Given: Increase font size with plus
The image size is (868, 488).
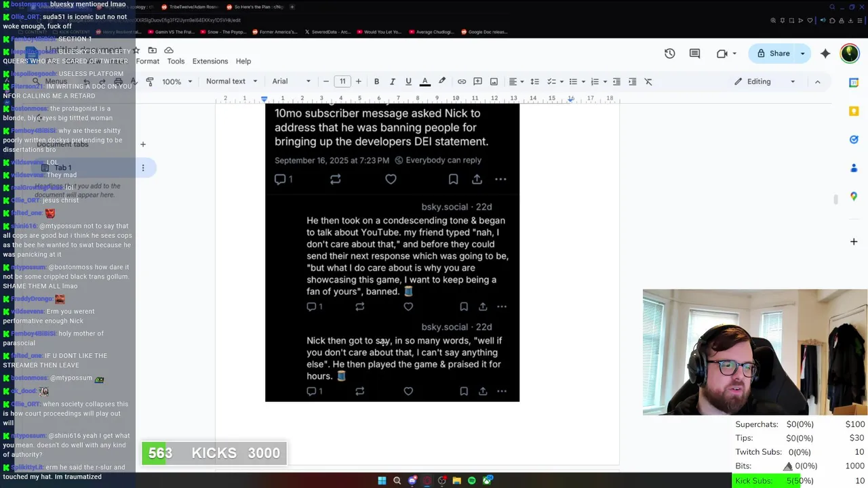Looking at the screenshot, I should pos(358,81).
